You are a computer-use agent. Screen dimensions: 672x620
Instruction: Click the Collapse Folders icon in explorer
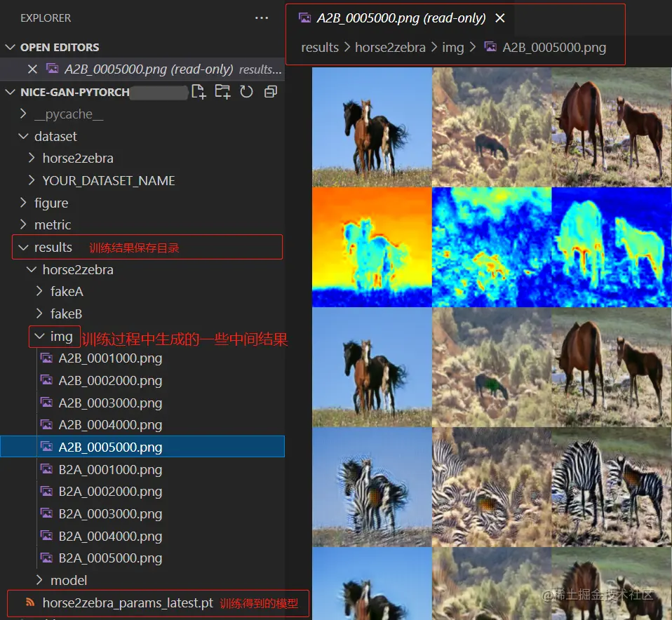271,92
